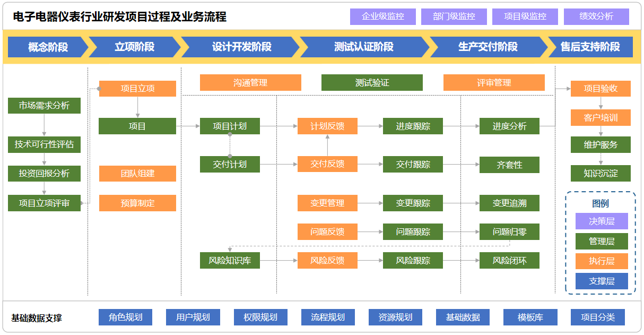Viewport: 644px width, 335px height.
Task: Click the 市场需求分析 node
Action: (x=44, y=106)
